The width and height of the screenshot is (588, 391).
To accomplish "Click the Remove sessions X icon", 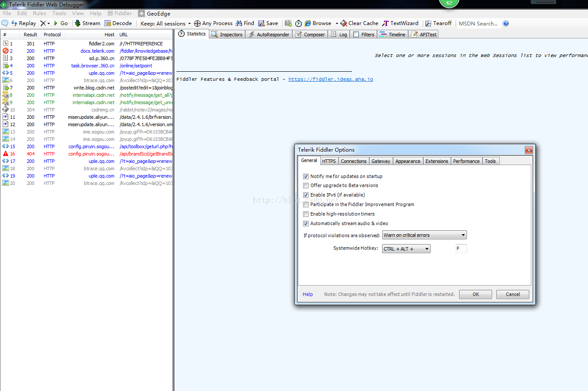I will tap(43, 23).
